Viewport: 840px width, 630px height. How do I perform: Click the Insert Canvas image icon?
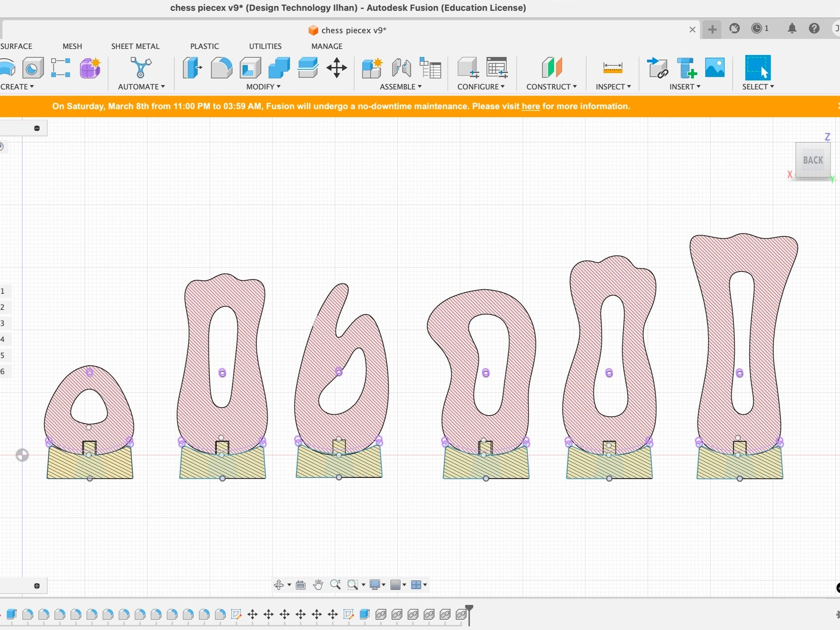(715, 68)
